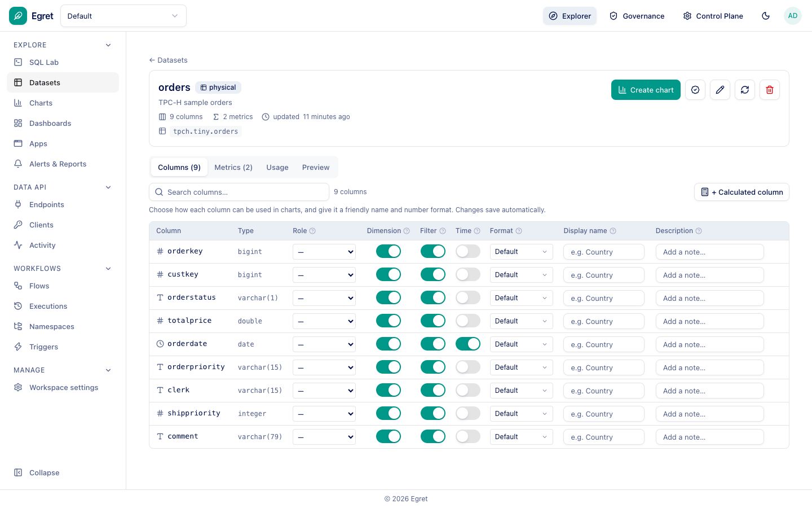Switch to the Preview tab

click(316, 167)
